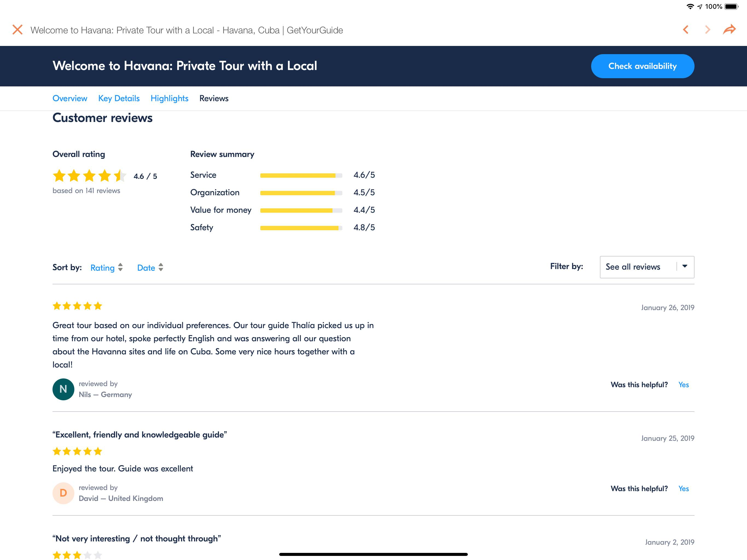Open the Overview tab

[x=70, y=98]
